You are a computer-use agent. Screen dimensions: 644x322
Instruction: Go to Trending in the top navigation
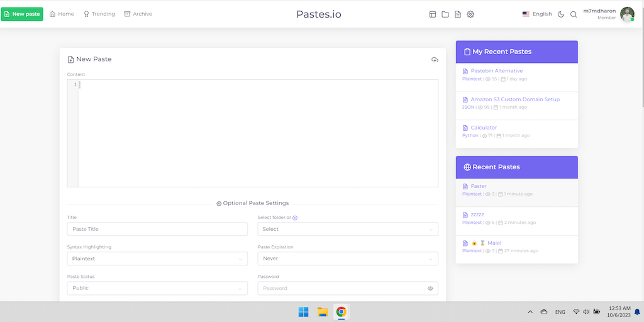coord(99,14)
